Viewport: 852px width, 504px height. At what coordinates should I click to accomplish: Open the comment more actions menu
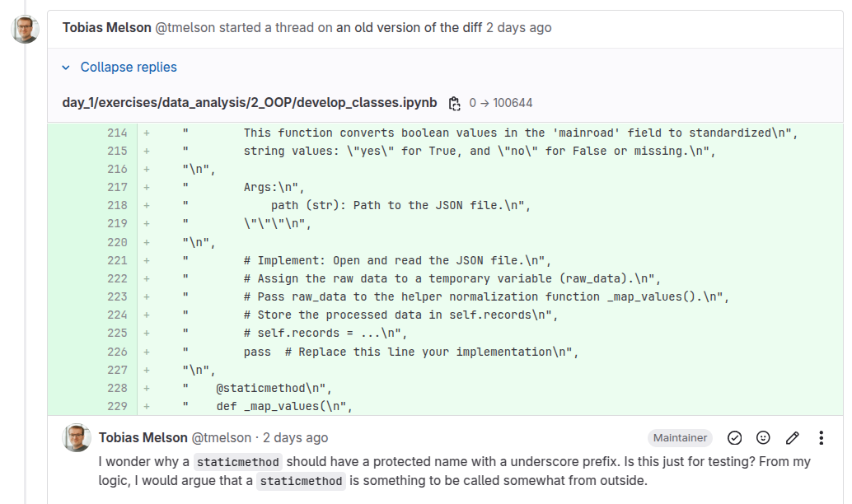(821, 438)
